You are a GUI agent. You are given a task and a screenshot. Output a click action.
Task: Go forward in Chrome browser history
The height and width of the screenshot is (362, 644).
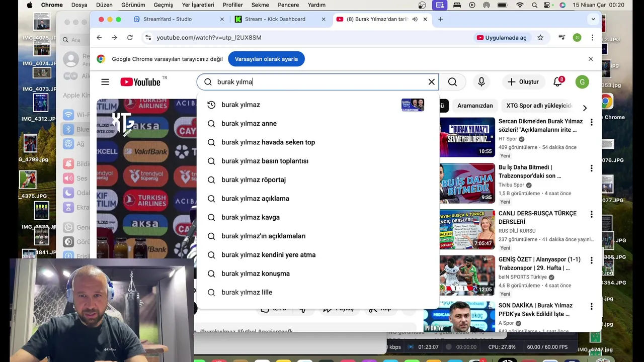115,38
